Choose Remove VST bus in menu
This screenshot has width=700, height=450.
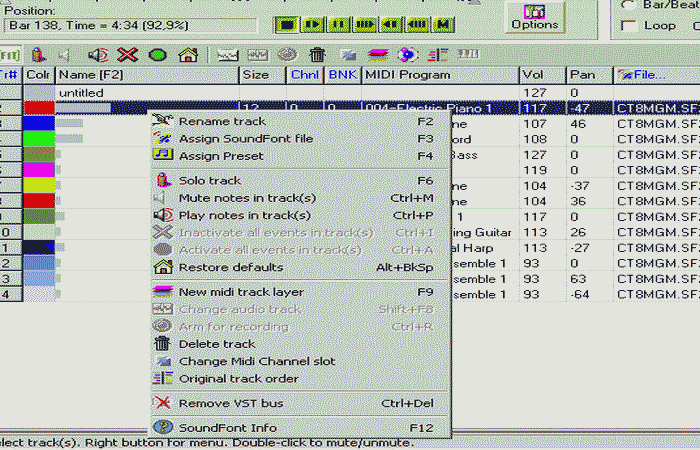230,403
